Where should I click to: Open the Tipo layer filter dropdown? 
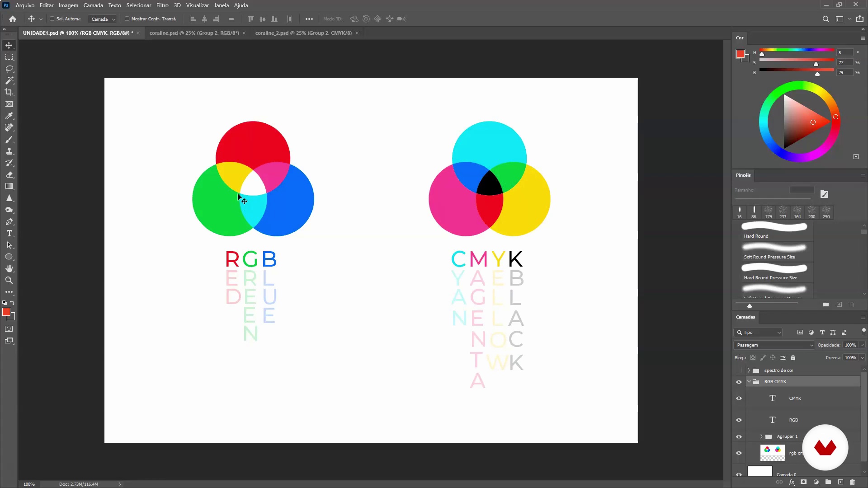pyautogui.click(x=758, y=333)
